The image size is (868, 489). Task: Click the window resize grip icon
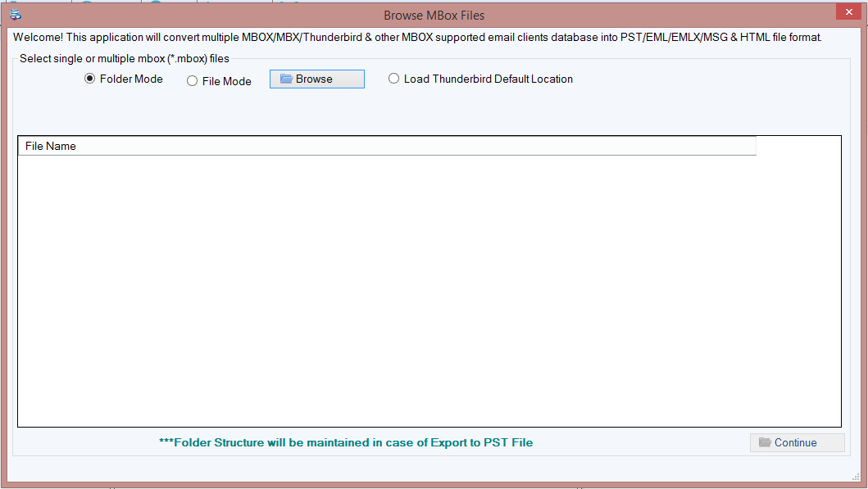[856, 476]
